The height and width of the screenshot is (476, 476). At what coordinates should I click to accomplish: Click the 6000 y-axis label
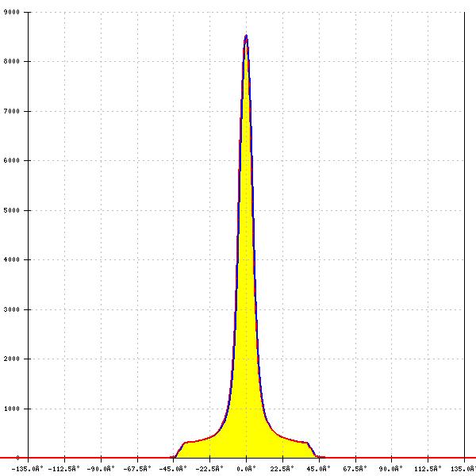[12, 160]
